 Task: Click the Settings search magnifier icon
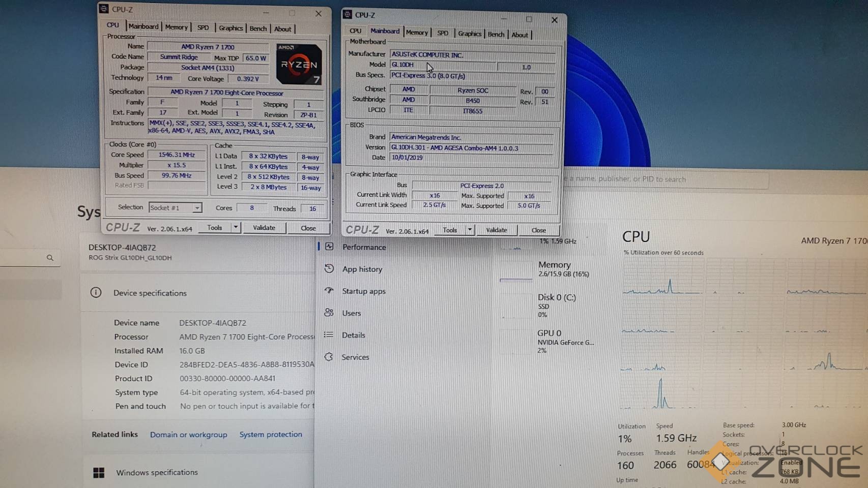tap(50, 258)
